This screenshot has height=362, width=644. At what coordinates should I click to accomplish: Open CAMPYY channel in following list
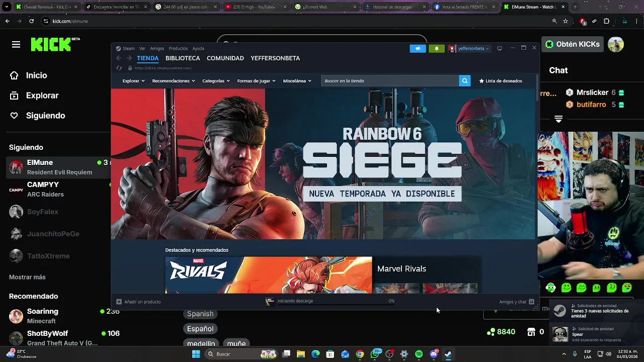58,190
